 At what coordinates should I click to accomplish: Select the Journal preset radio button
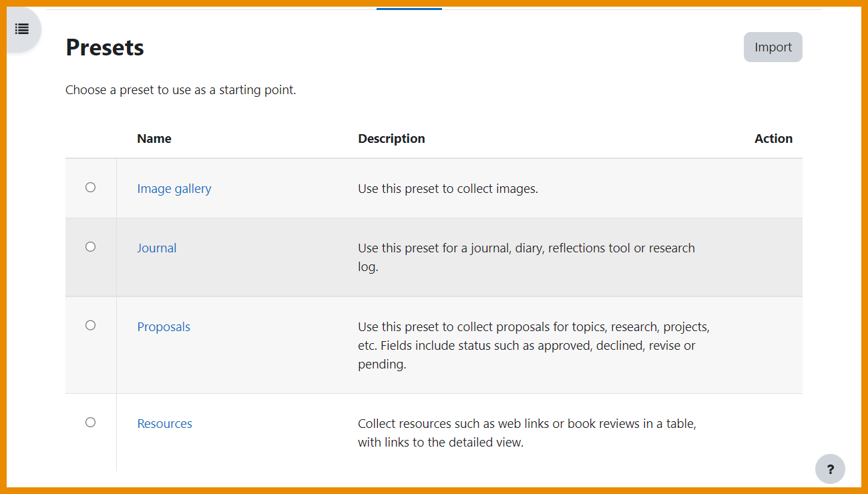[x=91, y=247]
